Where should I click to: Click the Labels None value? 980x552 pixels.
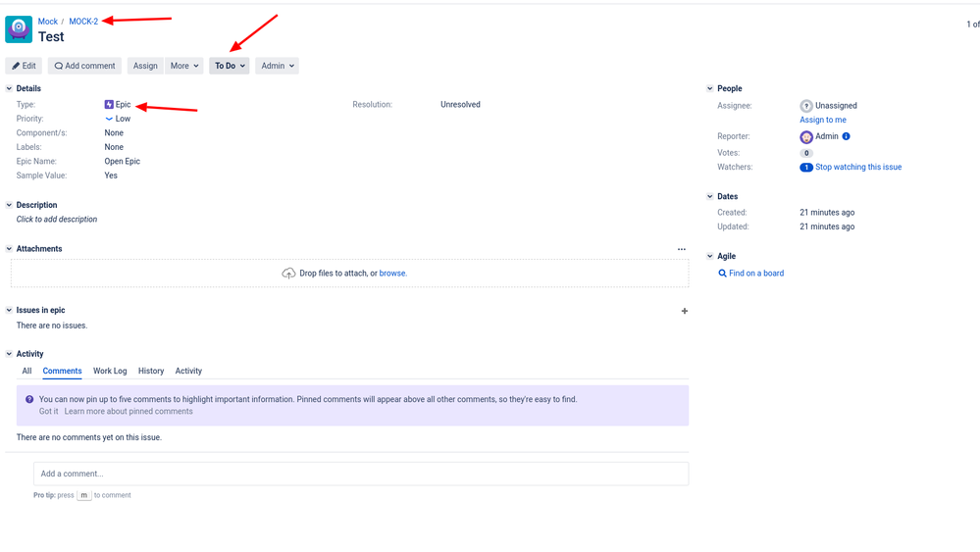(x=114, y=147)
